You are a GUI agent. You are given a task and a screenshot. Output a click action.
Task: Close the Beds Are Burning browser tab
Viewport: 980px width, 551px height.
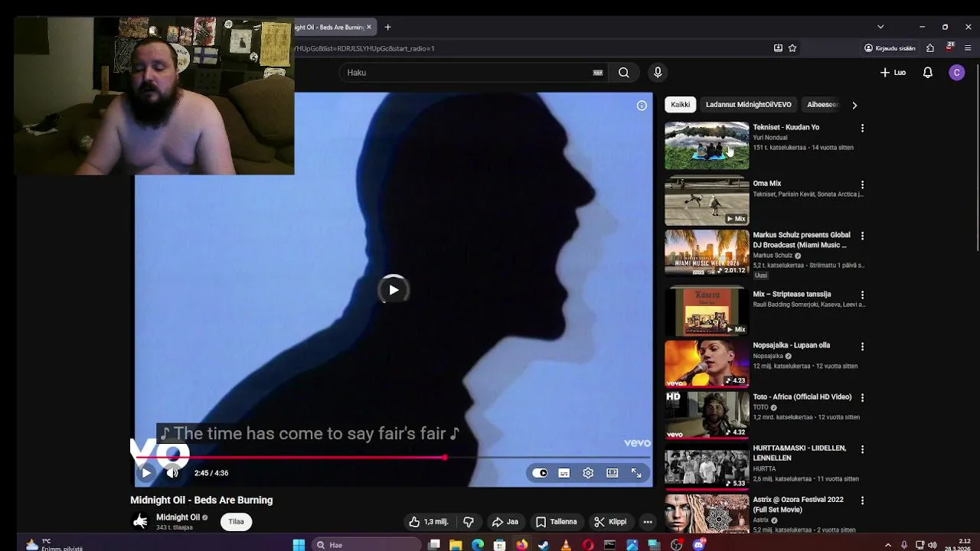click(369, 27)
